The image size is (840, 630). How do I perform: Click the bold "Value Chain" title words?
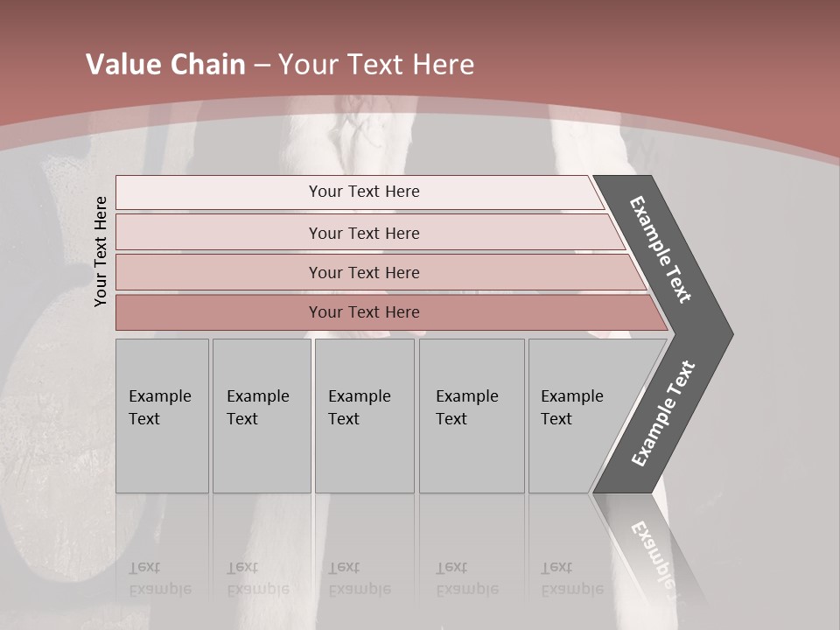164,65
